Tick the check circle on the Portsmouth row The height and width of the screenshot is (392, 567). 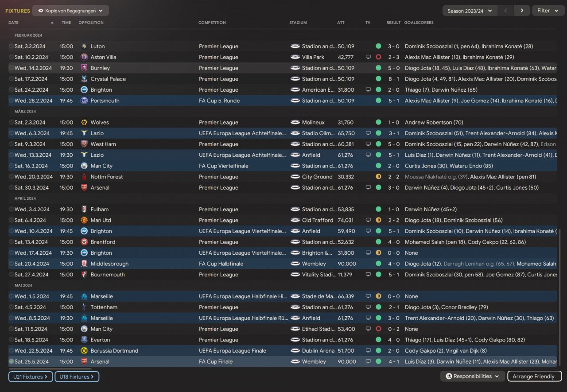pos(11,101)
